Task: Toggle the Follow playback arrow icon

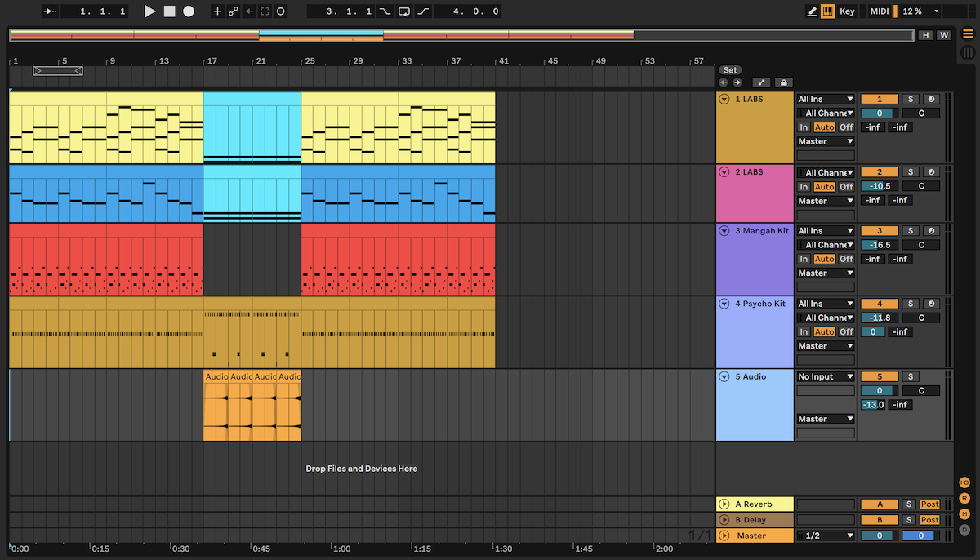Action: tap(50, 11)
